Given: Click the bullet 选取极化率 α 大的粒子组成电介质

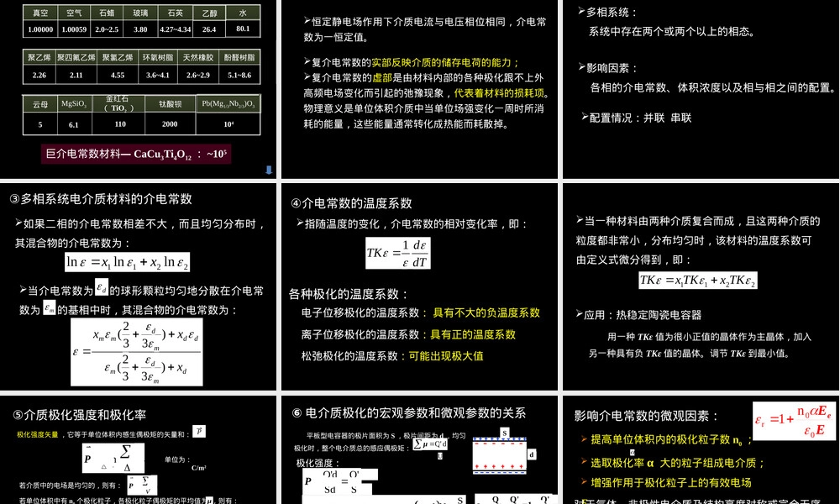Looking at the screenshot, I should click(673, 463).
